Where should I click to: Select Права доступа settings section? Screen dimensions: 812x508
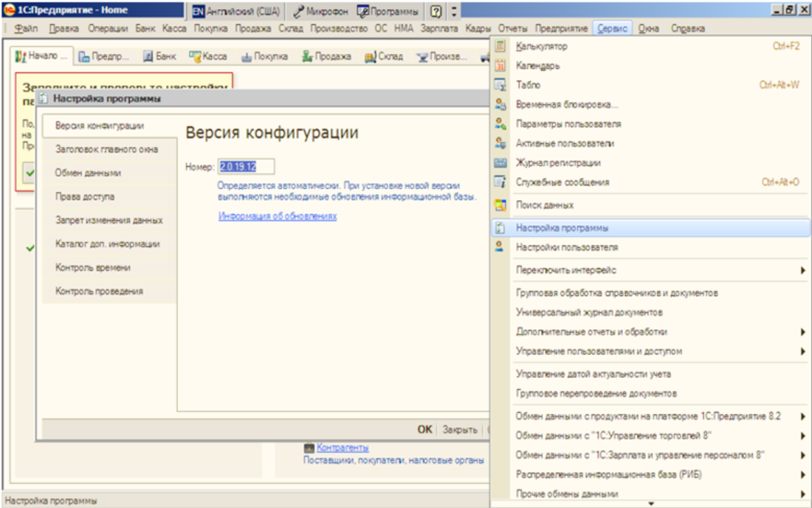pos(109,197)
